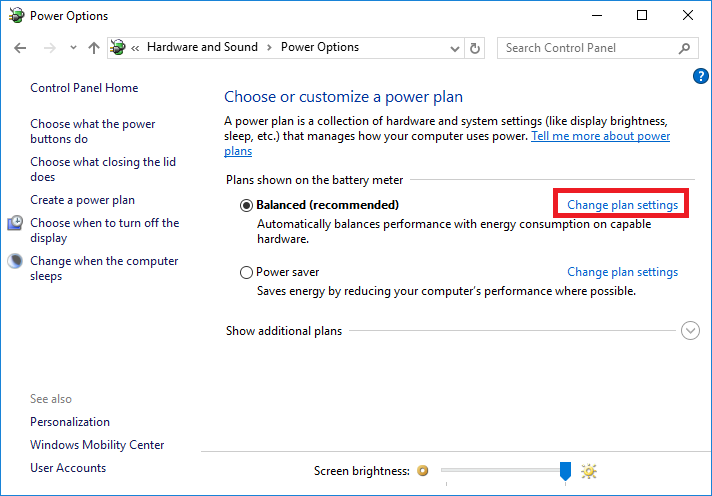The width and height of the screenshot is (712, 496).
Task: Open Create a power plan
Action: coord(82,200)
